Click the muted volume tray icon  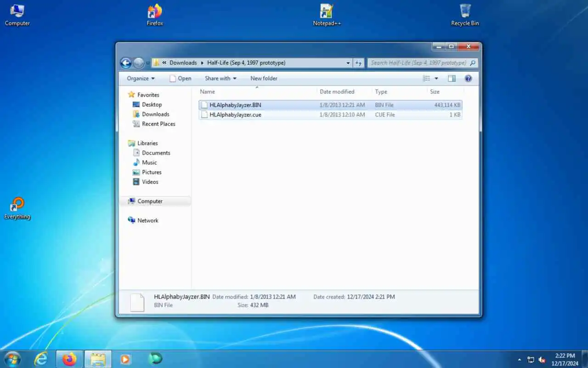(x=542, y=360)
